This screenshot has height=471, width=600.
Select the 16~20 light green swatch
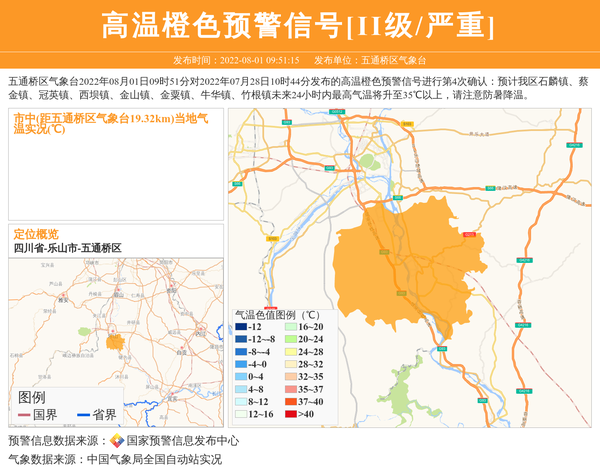(x=289, y=327)
